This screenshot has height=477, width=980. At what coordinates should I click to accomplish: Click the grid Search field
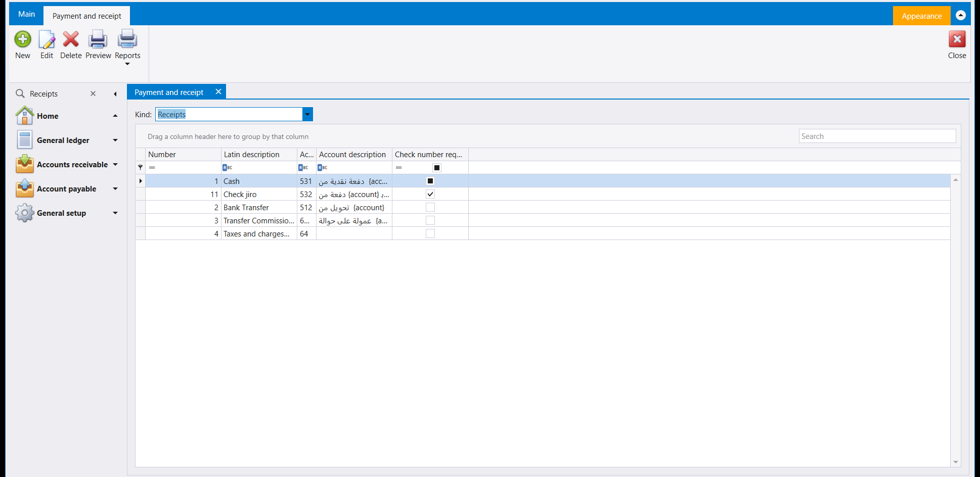coord(877,136)
